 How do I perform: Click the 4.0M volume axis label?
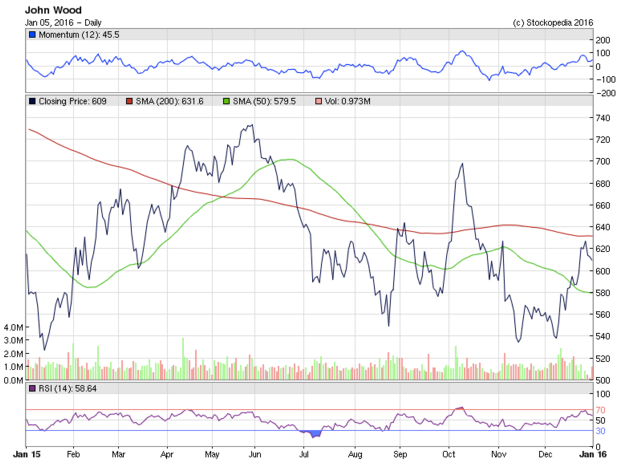(13, 327)
